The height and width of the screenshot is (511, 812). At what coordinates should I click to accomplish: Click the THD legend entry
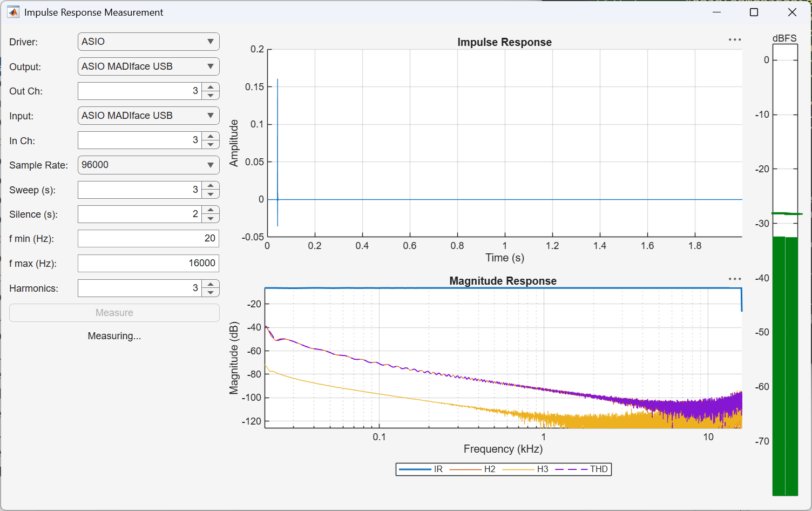(581, 469)
